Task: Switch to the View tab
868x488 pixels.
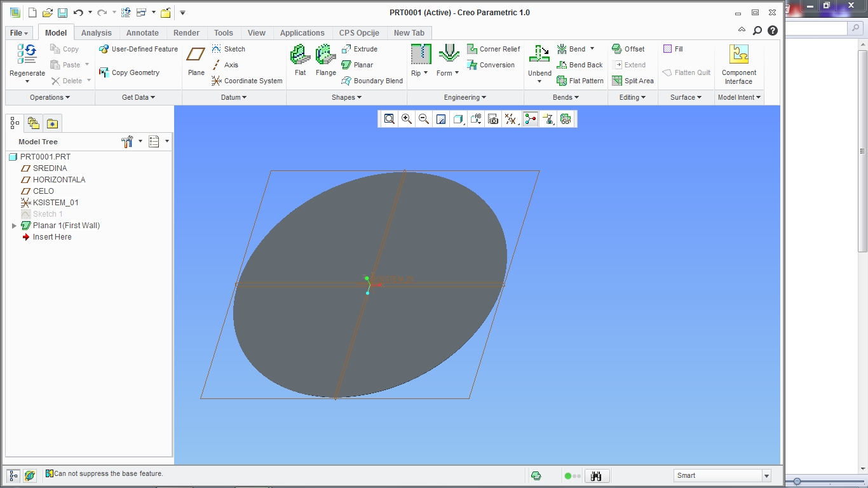Action: click(257, 33)
